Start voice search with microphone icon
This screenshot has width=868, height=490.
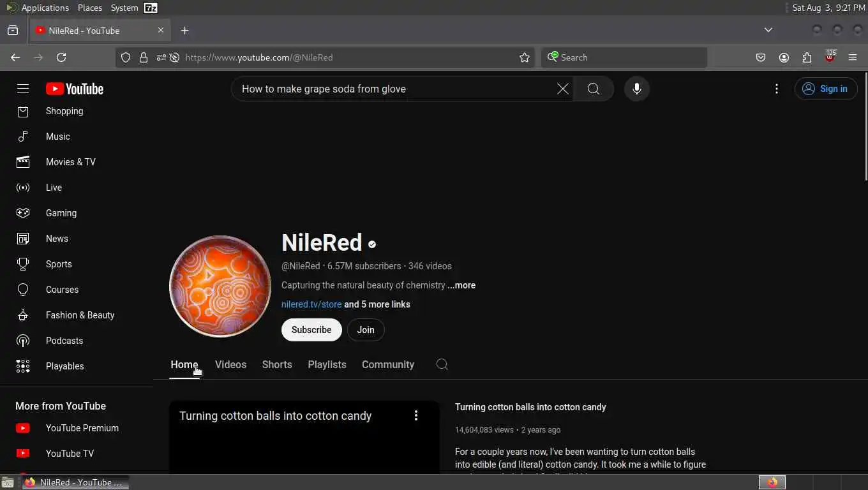[x=636, y=89]
